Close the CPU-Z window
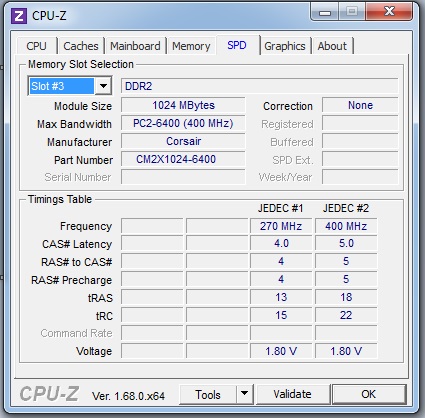 pos(389,12)
